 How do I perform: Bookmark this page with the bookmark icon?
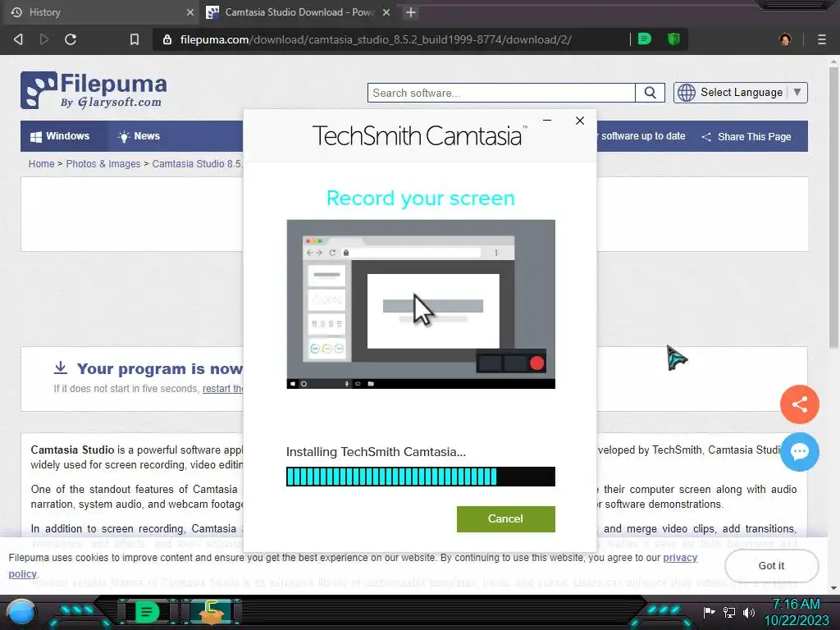tap(135, 39)
